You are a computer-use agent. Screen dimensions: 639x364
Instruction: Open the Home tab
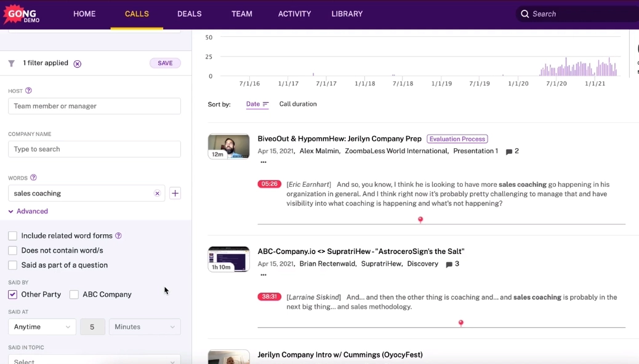(x=84, y=14)
